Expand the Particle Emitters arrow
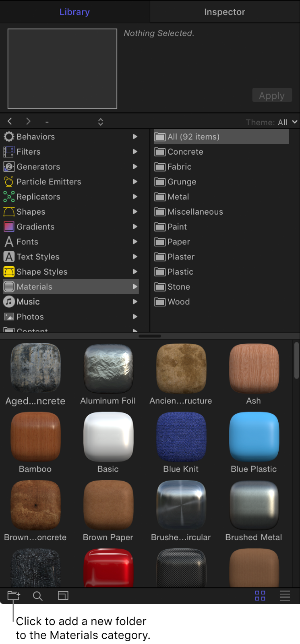 [x=135, y=182]
